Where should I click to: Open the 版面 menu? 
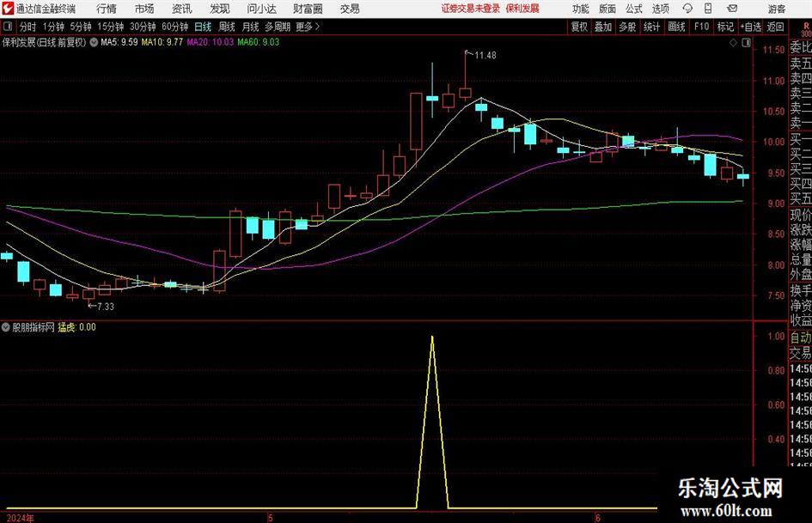[x=607, y=9]
